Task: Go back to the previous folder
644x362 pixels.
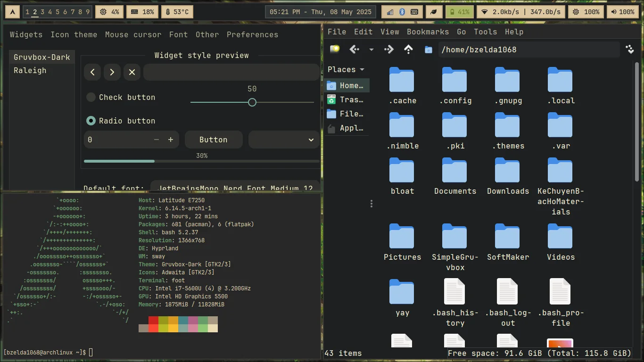Action: pyautogui.click(x=355, y=49)
